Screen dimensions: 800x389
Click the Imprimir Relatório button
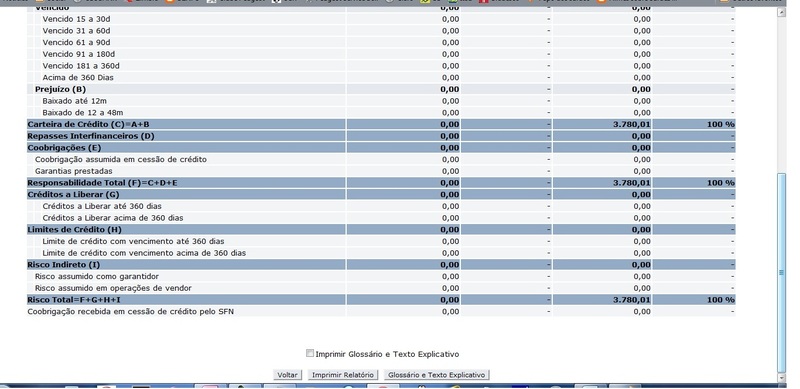(343, 375)
